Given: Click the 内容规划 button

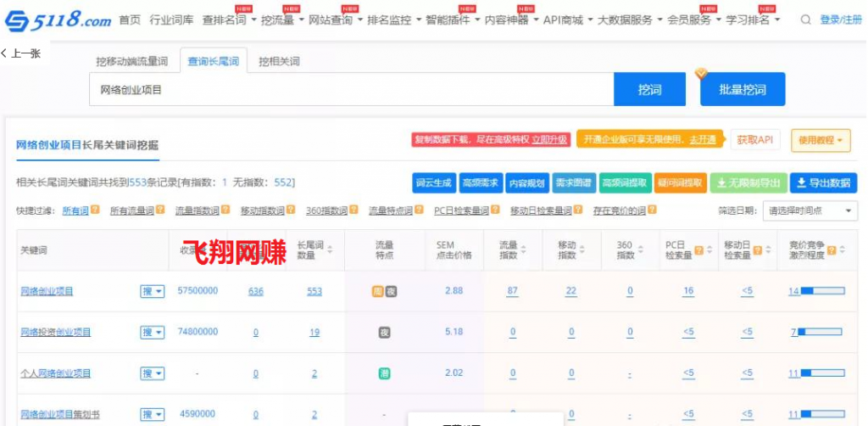Looking at the screenshot, I should (527, 182).
